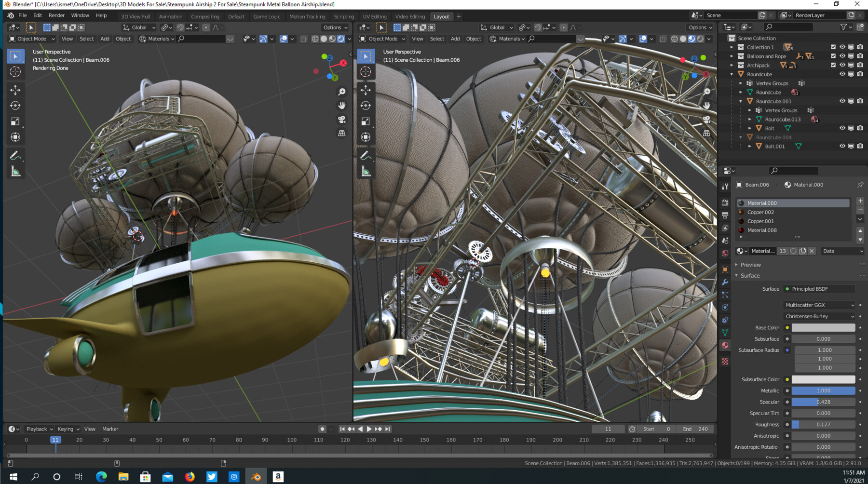Toggle camera render visibility for Bolt
The height and width of the screenshot is (484, 868).
click(x=860, y=128)
